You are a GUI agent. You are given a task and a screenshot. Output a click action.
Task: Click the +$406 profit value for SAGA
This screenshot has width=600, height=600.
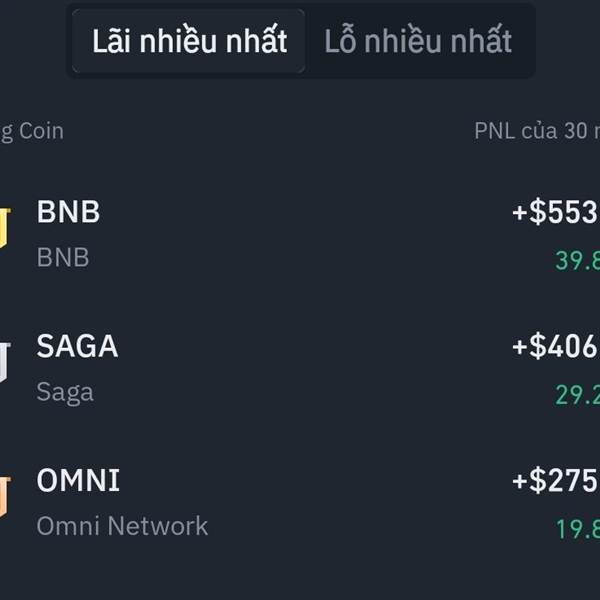click(x=556, y=346)
